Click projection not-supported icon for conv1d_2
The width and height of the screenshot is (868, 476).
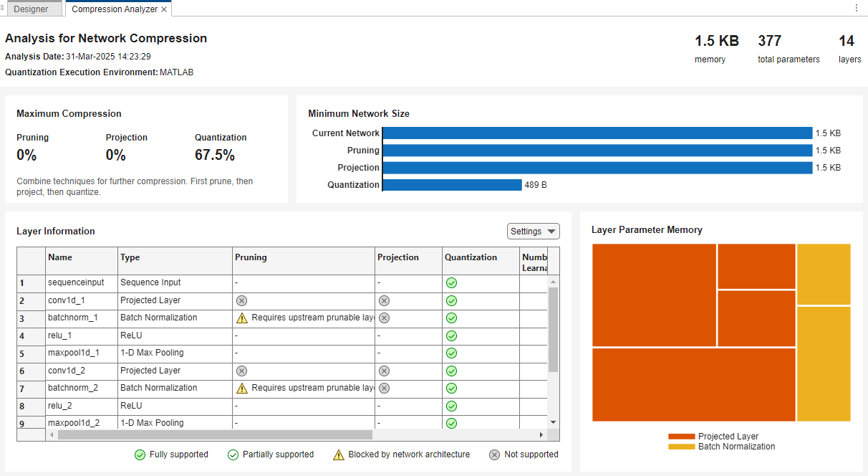point(384,371)
